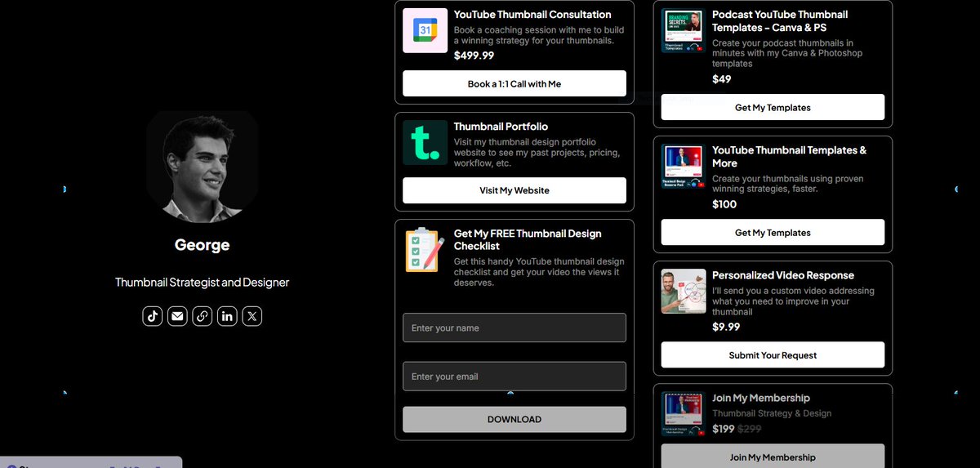Click the DOWNLOAD checklist button
The width and height of the screenshot is (980, 468).
(514, 419)
